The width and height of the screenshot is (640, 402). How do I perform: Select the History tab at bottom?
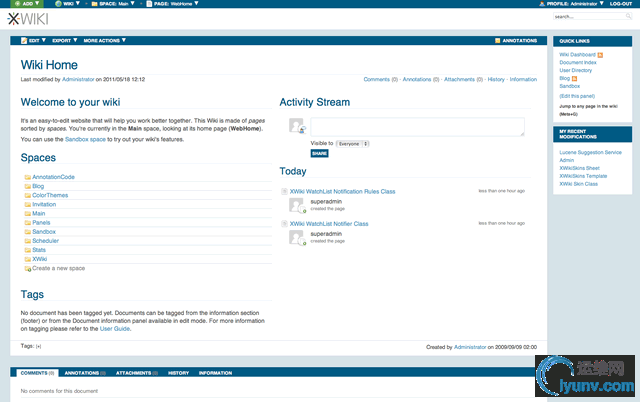click(178, 373)
